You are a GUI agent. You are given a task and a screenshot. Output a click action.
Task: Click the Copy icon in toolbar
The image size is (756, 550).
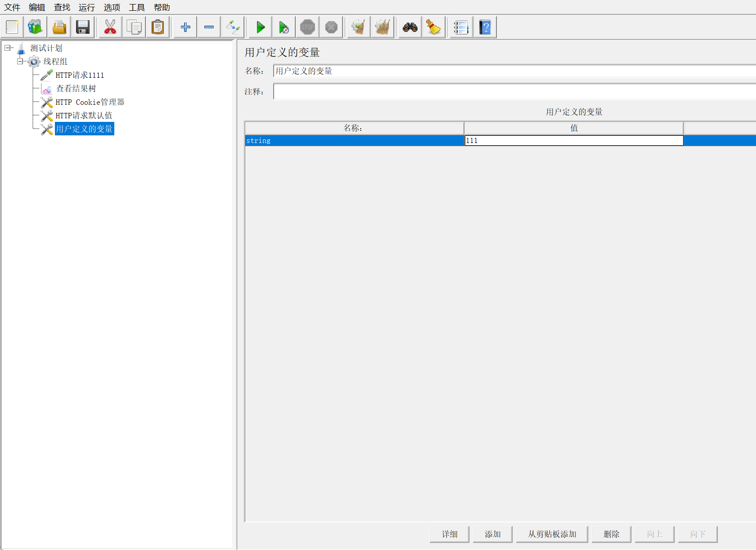[x=134, y=27]
